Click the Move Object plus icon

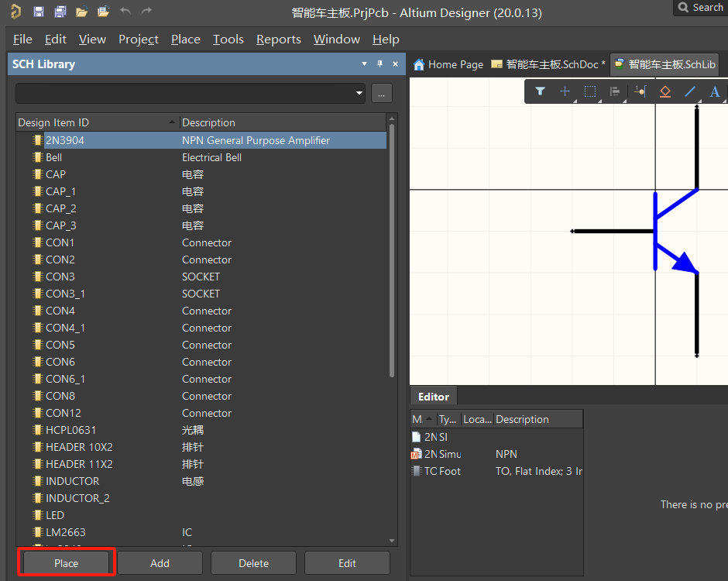(565, 91)
